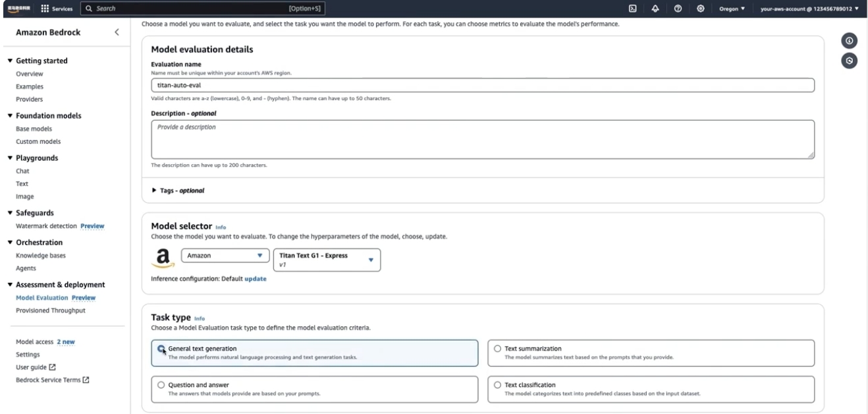
Task: Select Text classification radio option
Action: coord(651,389)
